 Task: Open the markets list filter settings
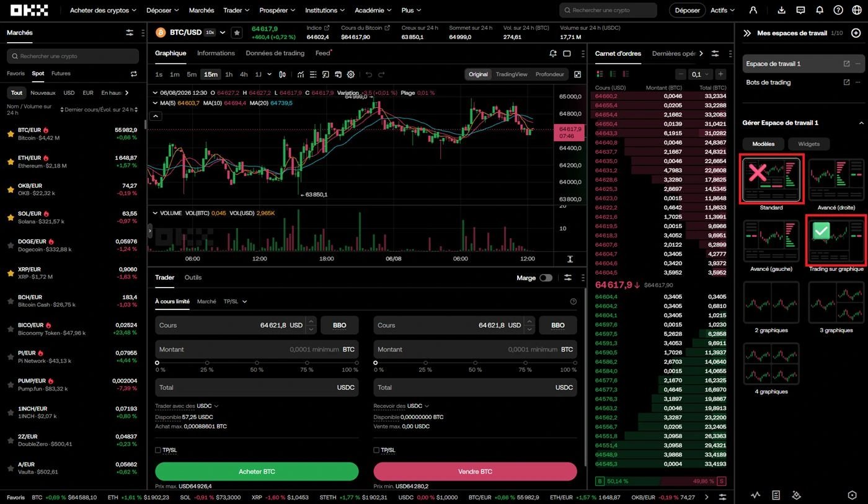[x=130, y=32]
